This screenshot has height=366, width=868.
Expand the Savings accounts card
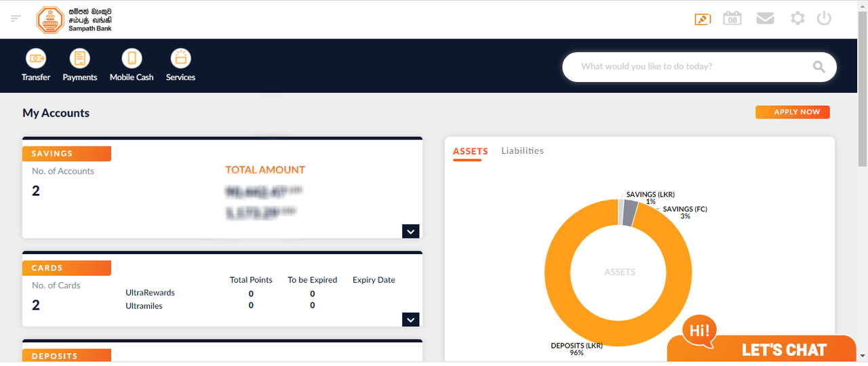(411, 231)
